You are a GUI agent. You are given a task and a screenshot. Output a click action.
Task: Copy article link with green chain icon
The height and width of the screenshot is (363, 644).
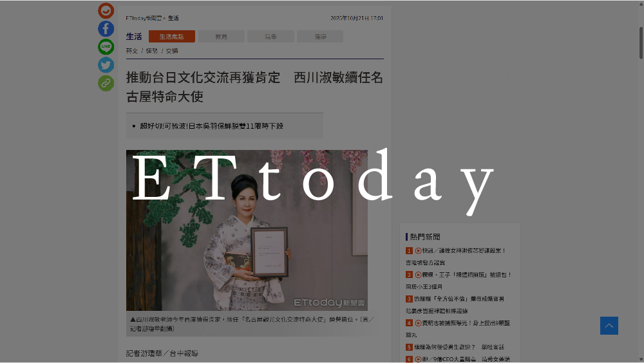pos(106,83)
